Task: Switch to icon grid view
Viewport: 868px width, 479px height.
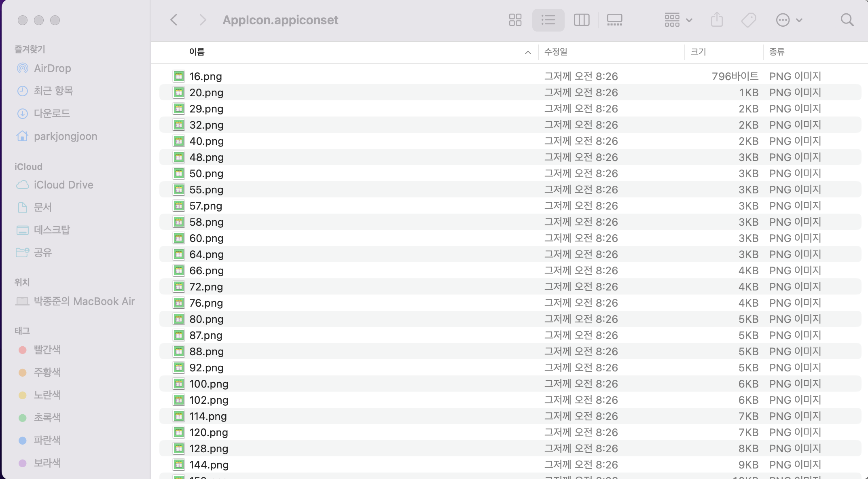Action: [x=515, y=20]
